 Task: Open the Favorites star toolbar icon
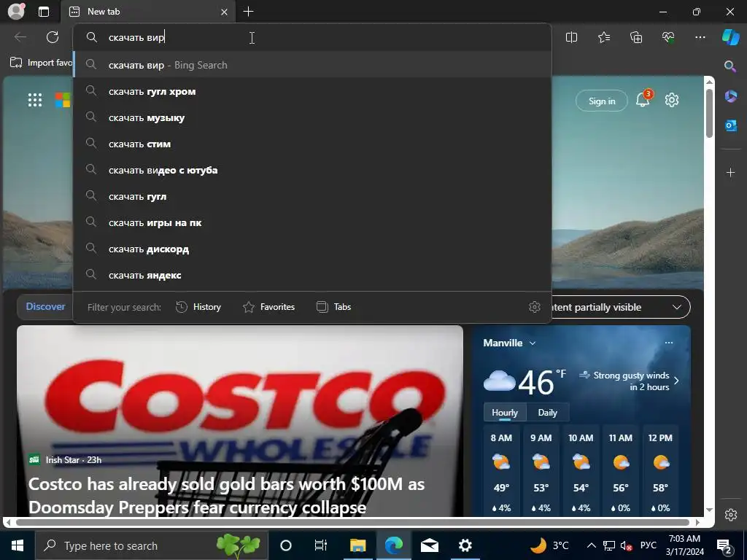[603, 37]
